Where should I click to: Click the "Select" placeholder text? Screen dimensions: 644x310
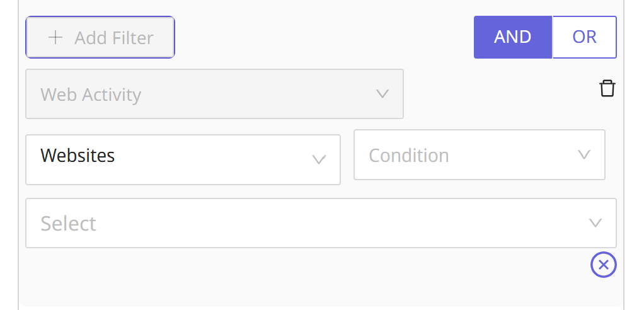pyautogui.click(x=68, y=224)
